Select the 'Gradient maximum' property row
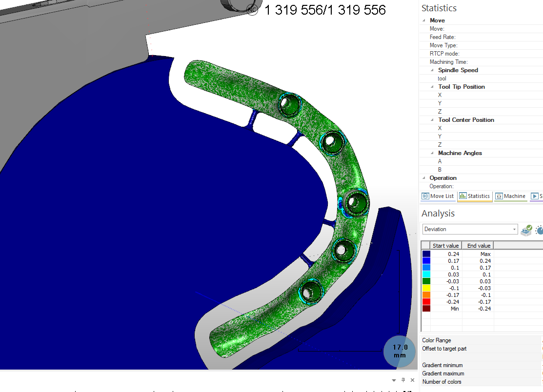The height and width of the screenshot is (392, 543). click(482, 373)
